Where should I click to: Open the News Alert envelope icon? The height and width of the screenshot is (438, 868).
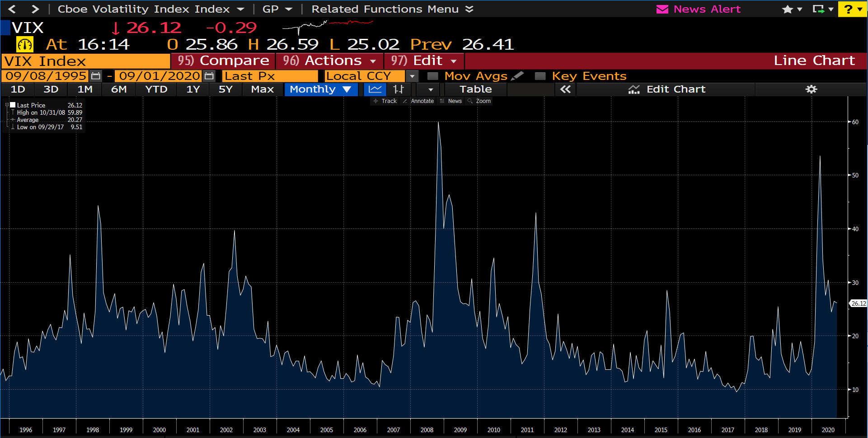tap(662, 9)
